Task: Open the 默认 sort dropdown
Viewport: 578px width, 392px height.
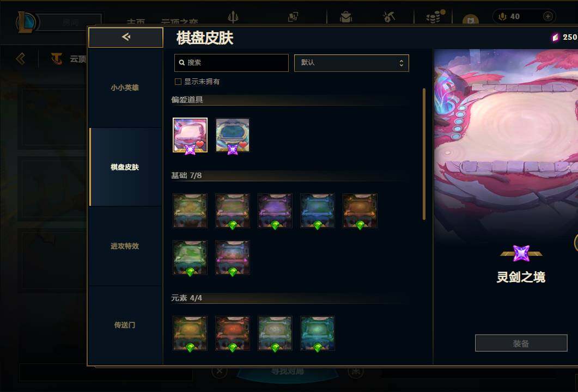Action: pos(351,63)
